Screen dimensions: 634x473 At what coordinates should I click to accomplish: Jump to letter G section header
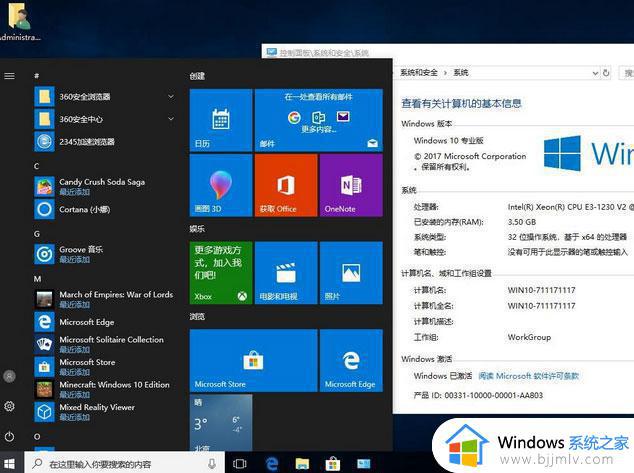(x=37, y=234)
